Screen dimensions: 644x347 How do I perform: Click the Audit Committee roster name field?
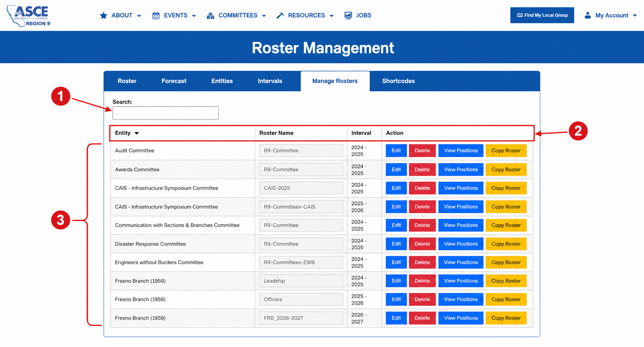point(301,151)
